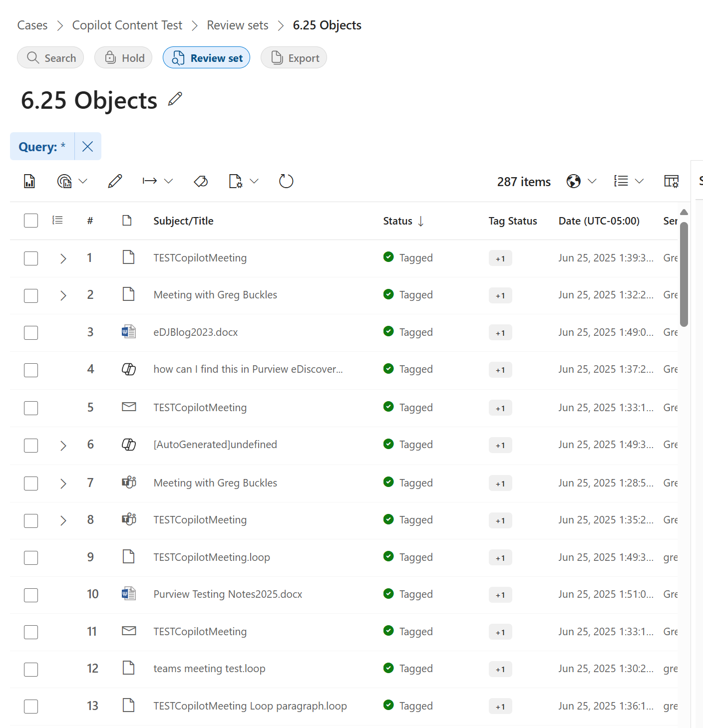Viewport: 703px width, 728px height.
Task: Click the edit pencil next to 6.25 Objects title
Action: tap(175, 99)
